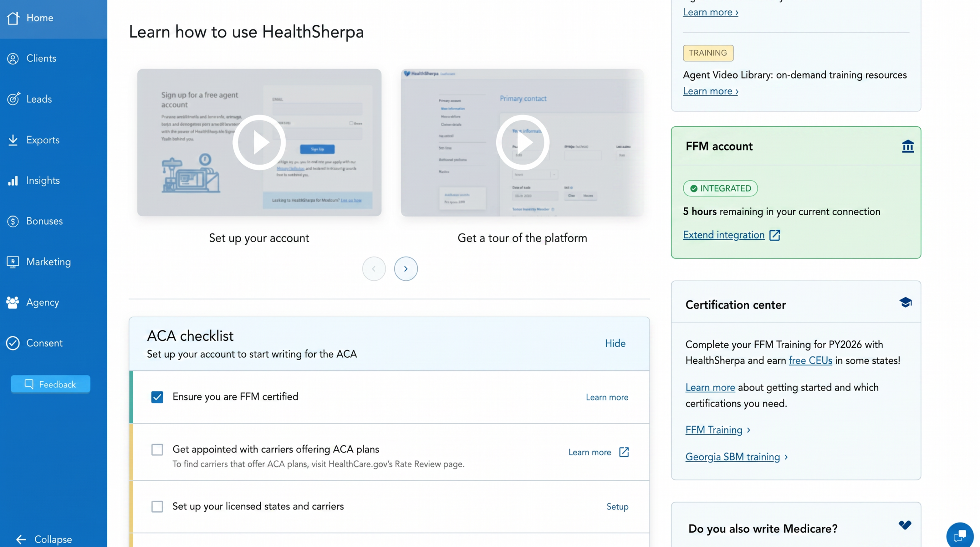Screen dimensions: 980x547
Task: Click the Get a tour of the platform caption
Action: point(522,238)
